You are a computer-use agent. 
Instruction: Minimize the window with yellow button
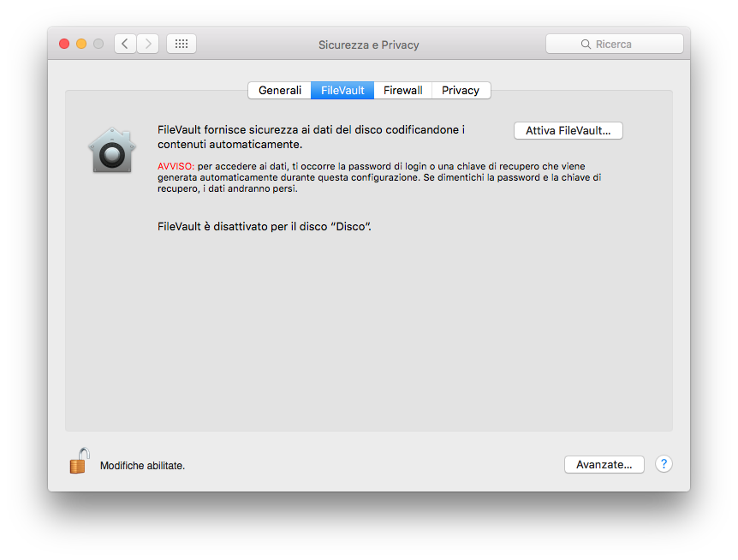tap(81, 45)
